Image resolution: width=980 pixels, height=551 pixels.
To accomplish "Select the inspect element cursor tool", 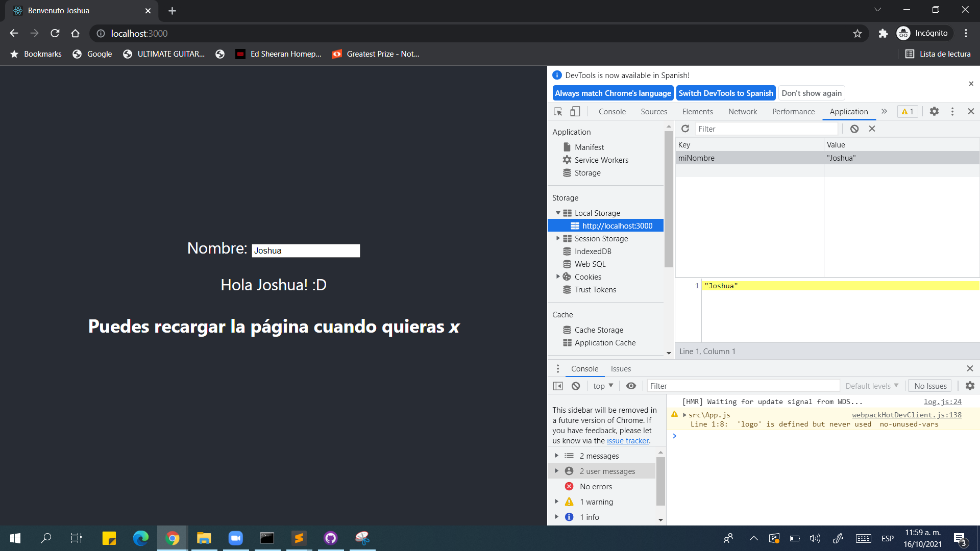I will coord(557,111).
